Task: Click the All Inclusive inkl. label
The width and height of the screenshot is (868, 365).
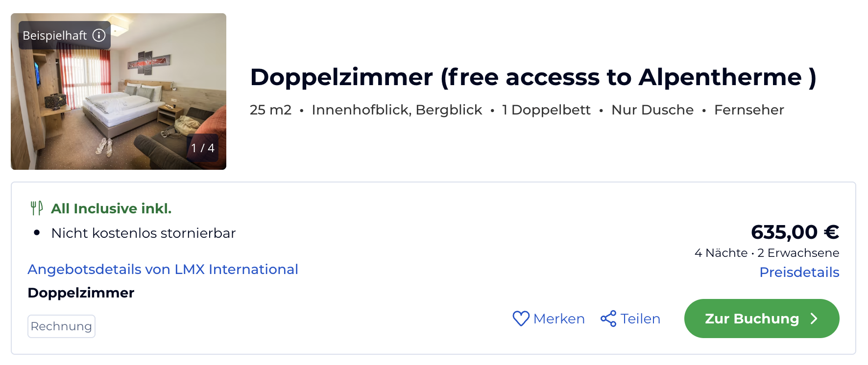Action: click(111, 208)
